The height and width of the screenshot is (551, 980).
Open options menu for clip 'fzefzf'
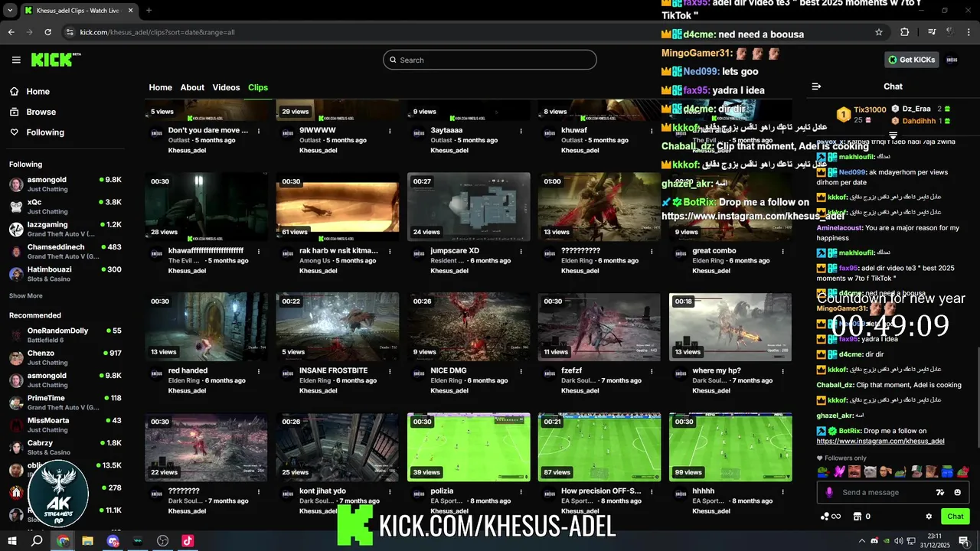tap(652, 371)
